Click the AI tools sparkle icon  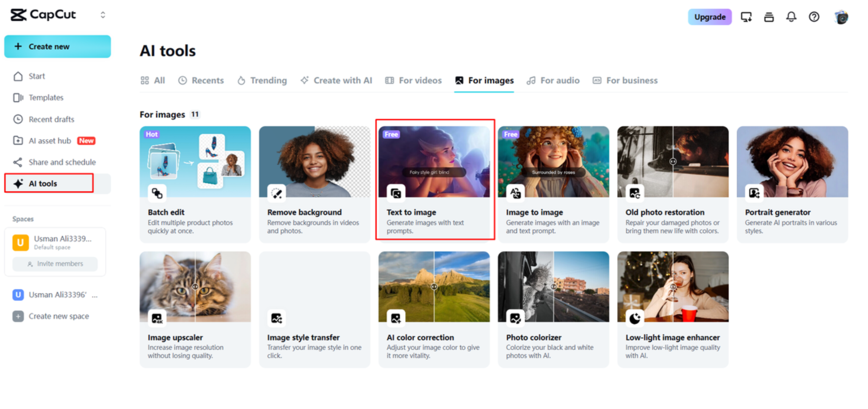pos(17,183)
